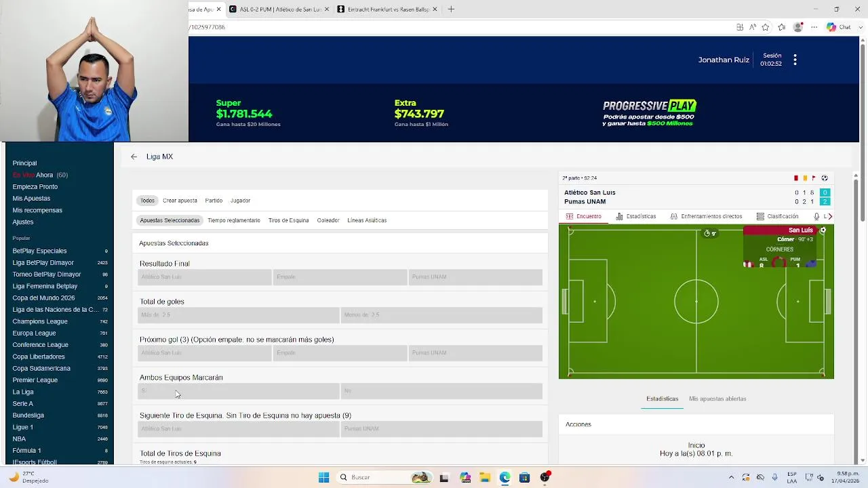Show the lower Estadísticas panel tab

pos(663,399)
